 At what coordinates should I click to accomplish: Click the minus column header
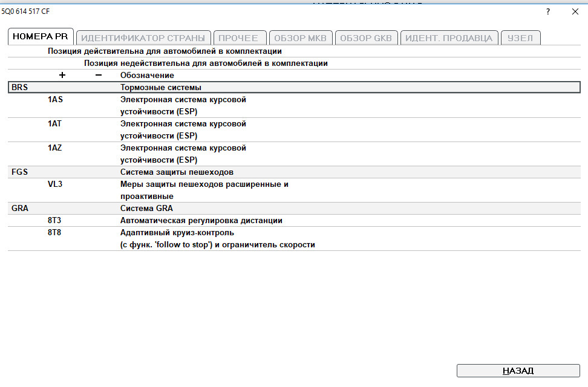pos(97,75)
